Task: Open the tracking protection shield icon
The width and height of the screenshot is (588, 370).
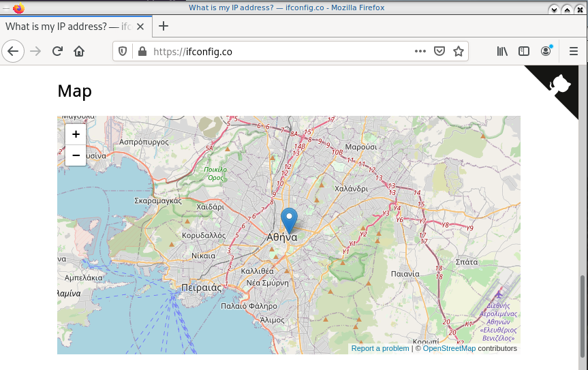Action: tap(123, 51)
